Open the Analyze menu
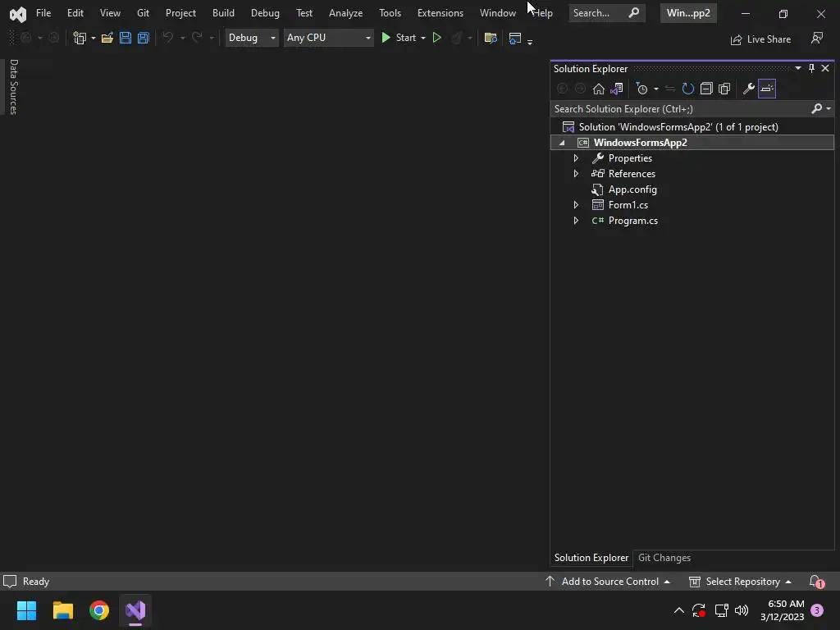This screenshot has height=630, width=840. 345,13
